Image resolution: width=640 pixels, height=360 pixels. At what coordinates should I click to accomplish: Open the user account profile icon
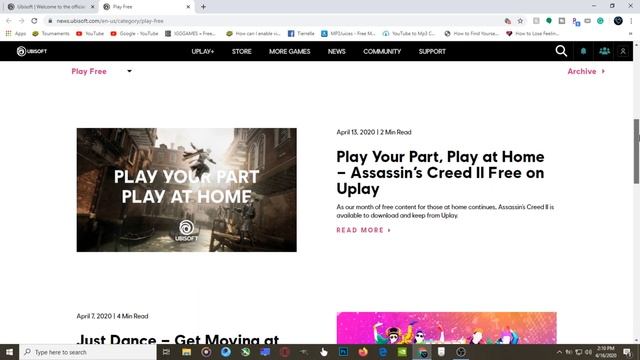tap(623, 51)
